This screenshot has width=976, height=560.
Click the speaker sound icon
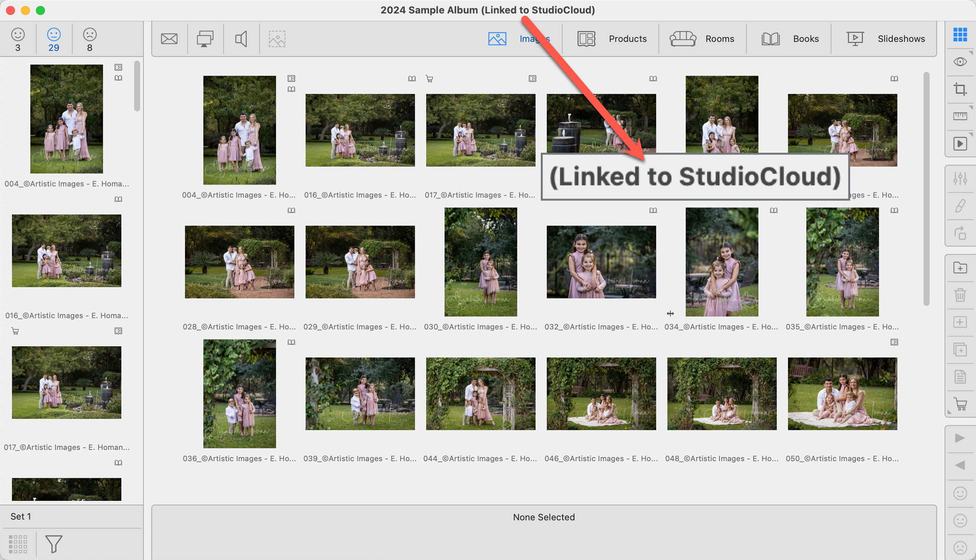point(241,39)
